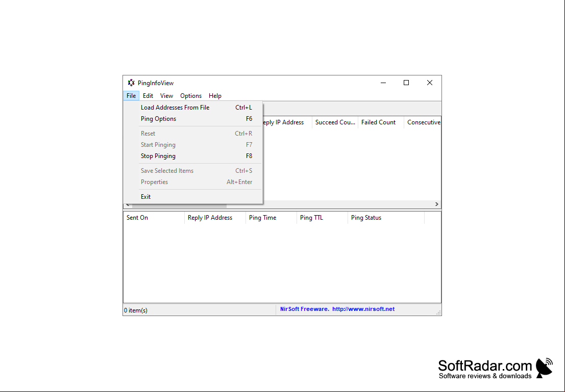Click the Reset menu entry
Image resolution: width=565 pixels, height=392 pixels.
pyautogui.click(x=193, y=133)
